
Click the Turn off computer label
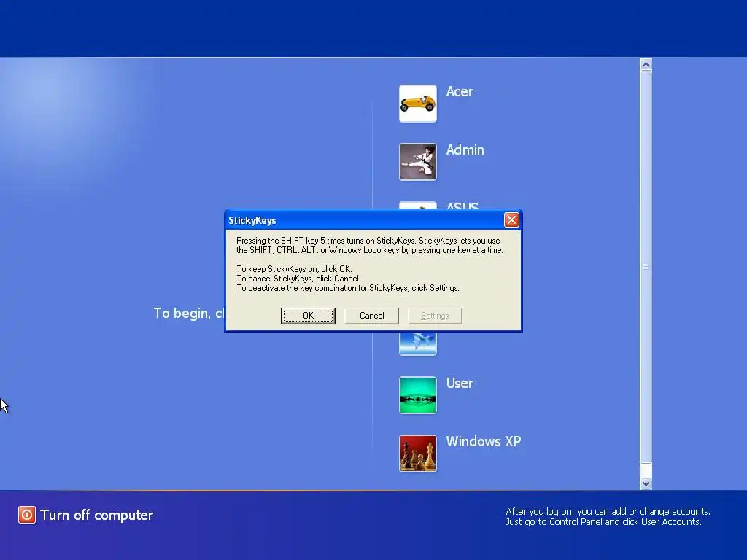[97, 516]
